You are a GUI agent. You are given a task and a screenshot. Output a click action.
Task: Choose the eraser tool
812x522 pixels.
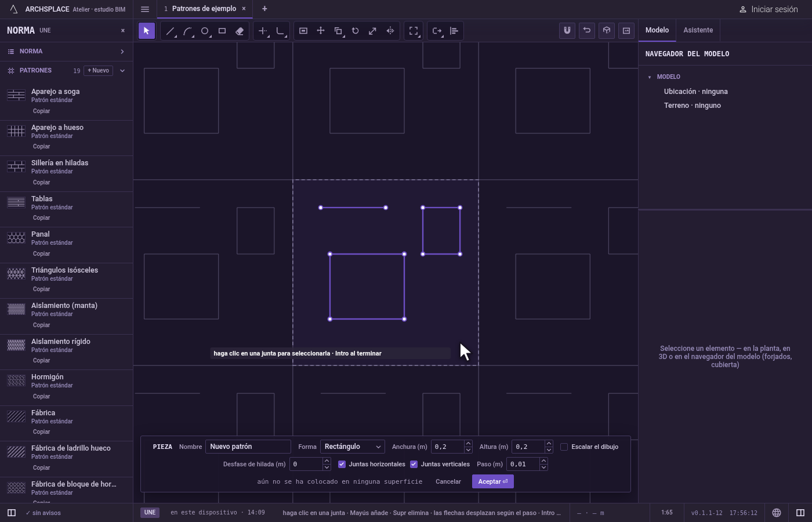240,31
